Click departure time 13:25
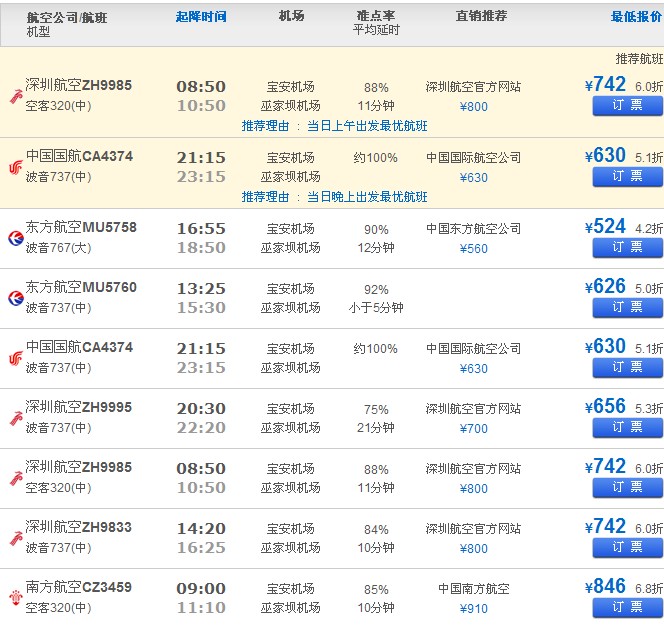664x627 pixels. coord(201,289)
